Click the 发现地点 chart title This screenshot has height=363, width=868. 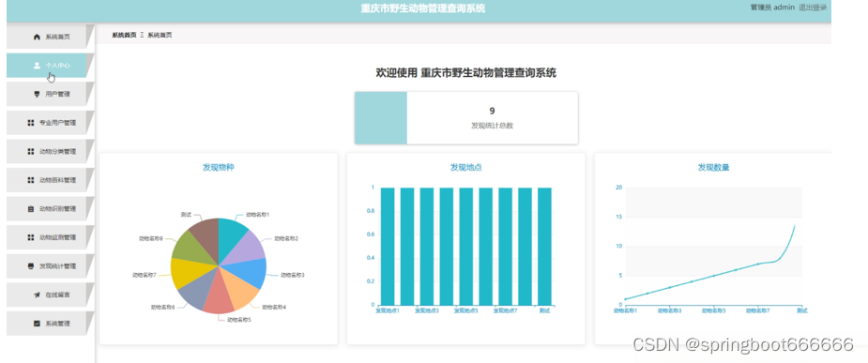coord(465,167)
